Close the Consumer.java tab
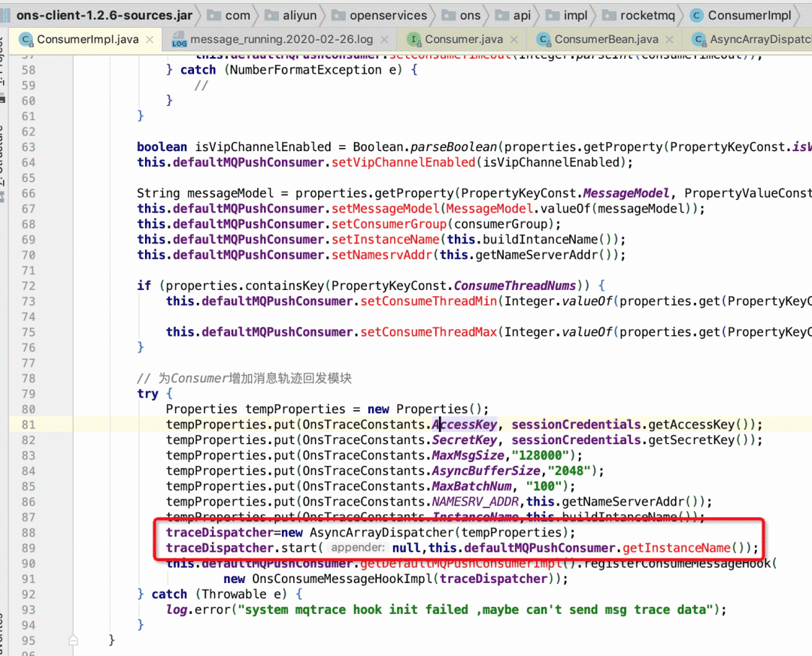812x656 pixels. (x=514, y=39)
